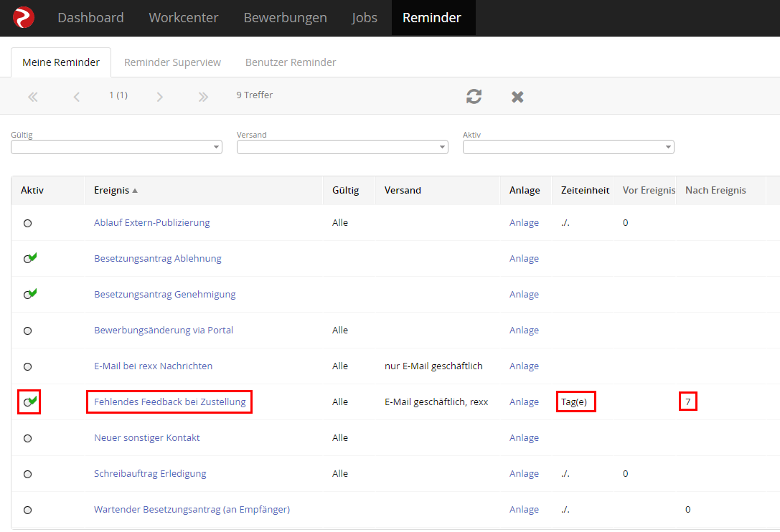The image size is (780, 532).
Task: Activate Wartender Besetzungsantrag reminder
Action: [28, 510]
